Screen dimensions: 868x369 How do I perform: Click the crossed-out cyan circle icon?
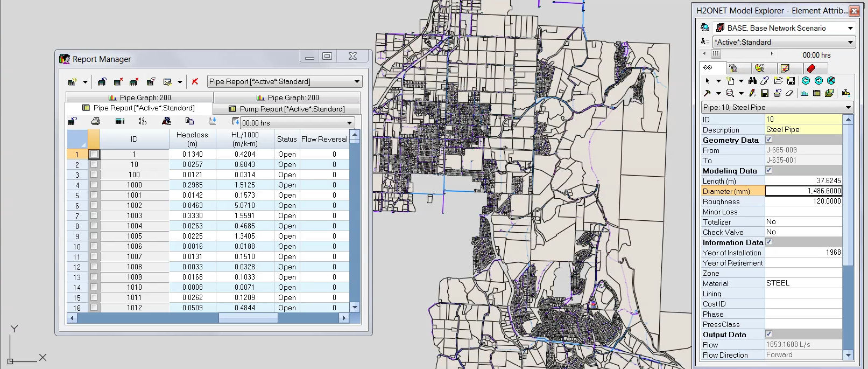click(831, 81)
